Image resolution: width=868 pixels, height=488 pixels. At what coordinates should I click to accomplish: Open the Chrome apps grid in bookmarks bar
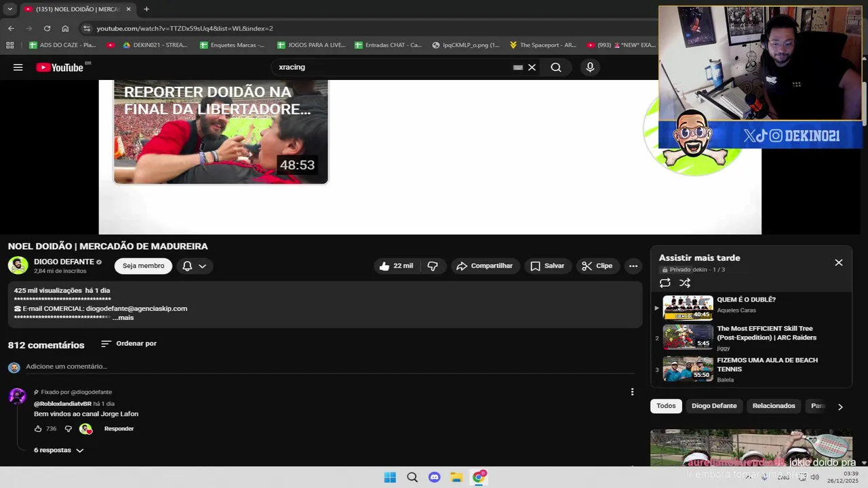(x=9, y=45)
